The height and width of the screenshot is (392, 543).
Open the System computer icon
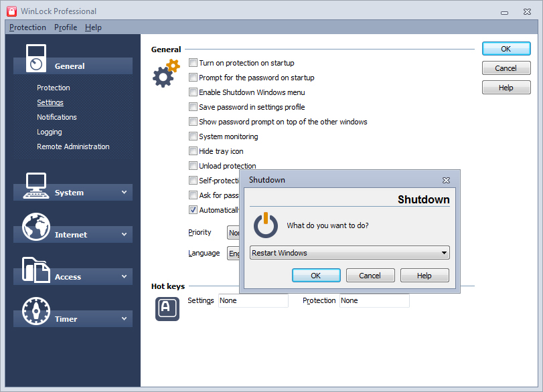[x=36, y=186]
